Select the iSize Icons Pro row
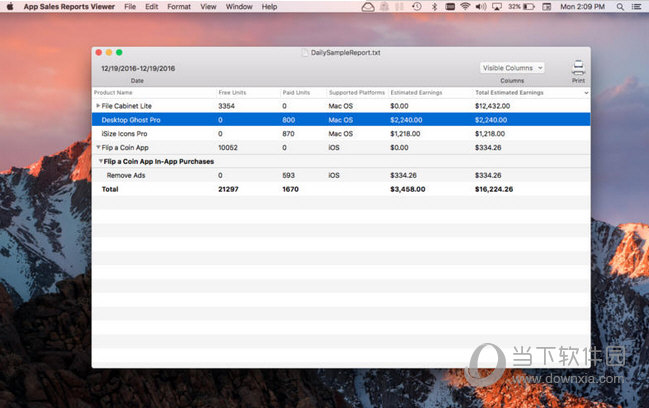Screen dimensions: 649x408 click(x=341, y=134)
